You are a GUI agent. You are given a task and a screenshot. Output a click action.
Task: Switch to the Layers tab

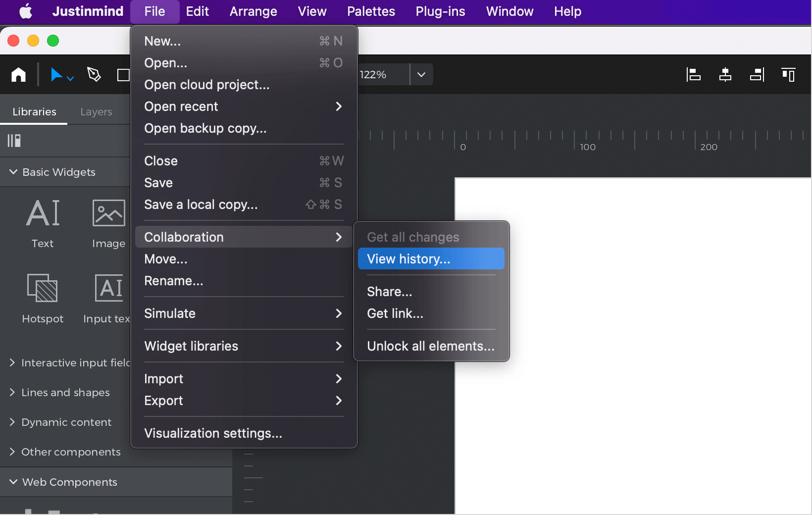tap(96, 112)
